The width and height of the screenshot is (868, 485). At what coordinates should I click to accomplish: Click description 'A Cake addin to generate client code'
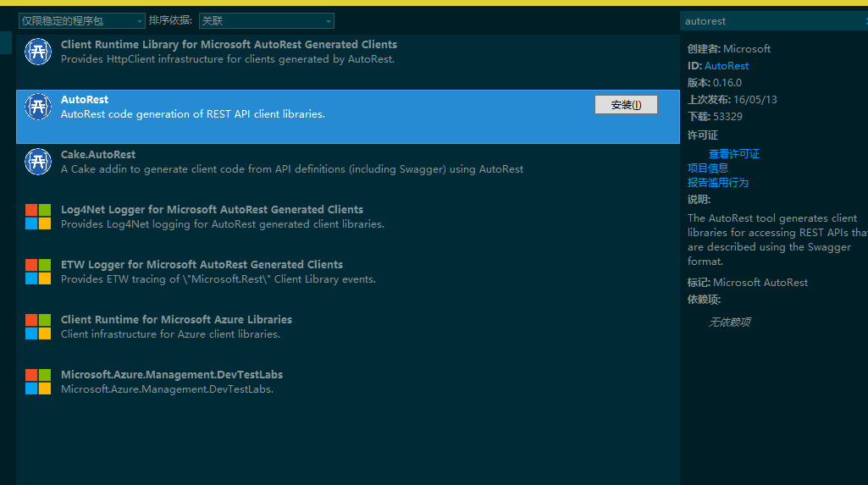291,169
